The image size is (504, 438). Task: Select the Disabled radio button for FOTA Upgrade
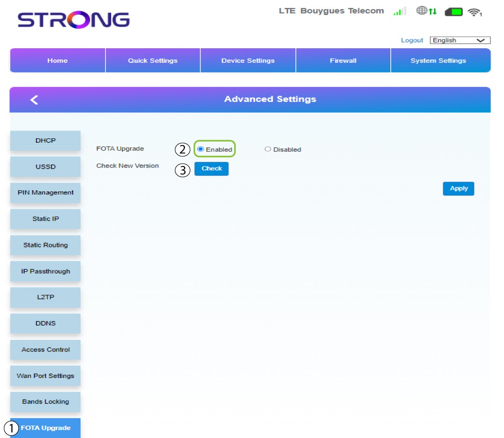pyautogui.click(x=268, y=149)
